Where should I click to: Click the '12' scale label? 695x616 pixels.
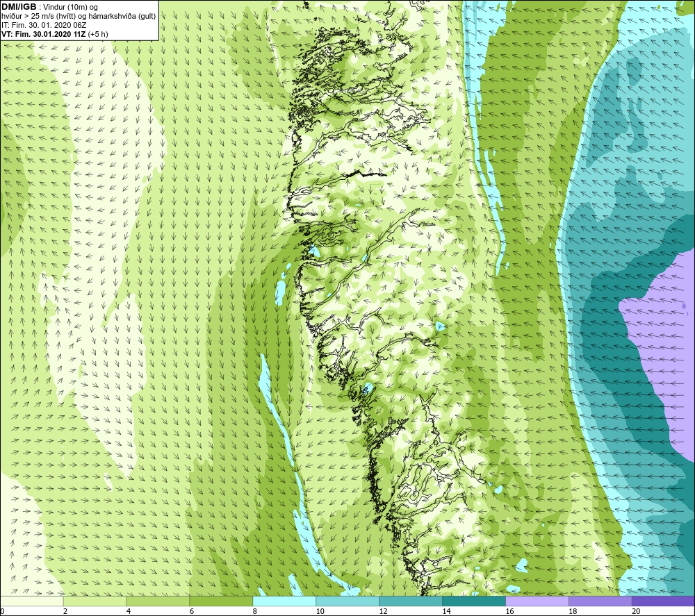coord(384,611)
